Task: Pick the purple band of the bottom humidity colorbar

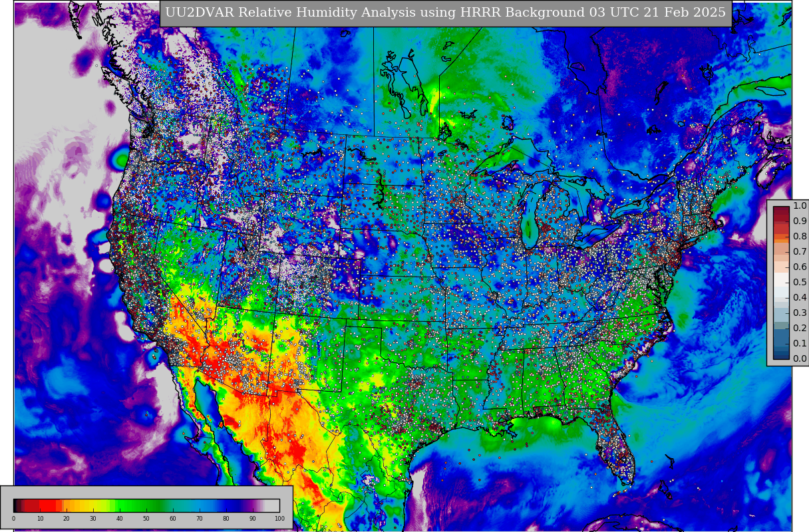Action: tap(253, 505)
